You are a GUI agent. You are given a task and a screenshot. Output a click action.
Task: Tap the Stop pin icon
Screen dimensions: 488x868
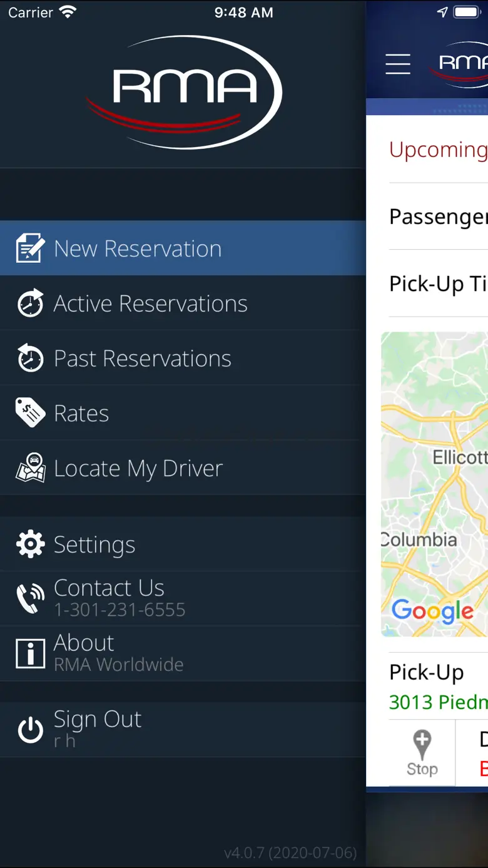pyautogui.click(x=422, y=753)
